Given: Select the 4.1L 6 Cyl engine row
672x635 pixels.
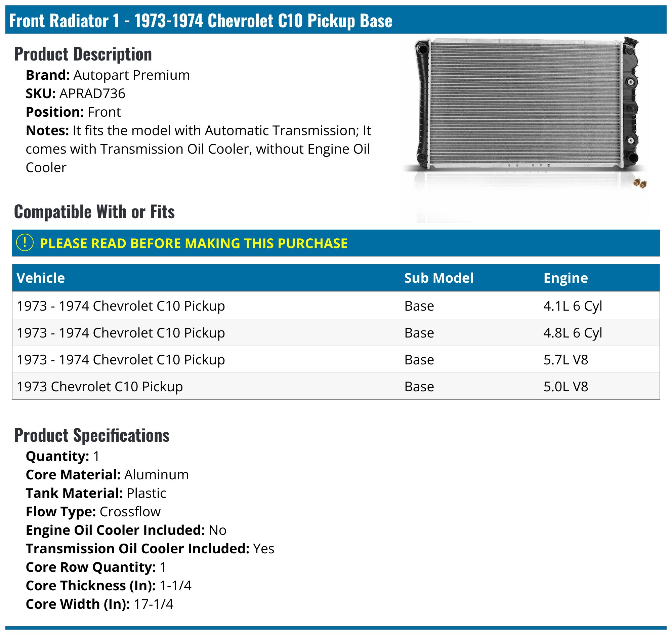Looking at the screenshot, I should pos(336,306).
